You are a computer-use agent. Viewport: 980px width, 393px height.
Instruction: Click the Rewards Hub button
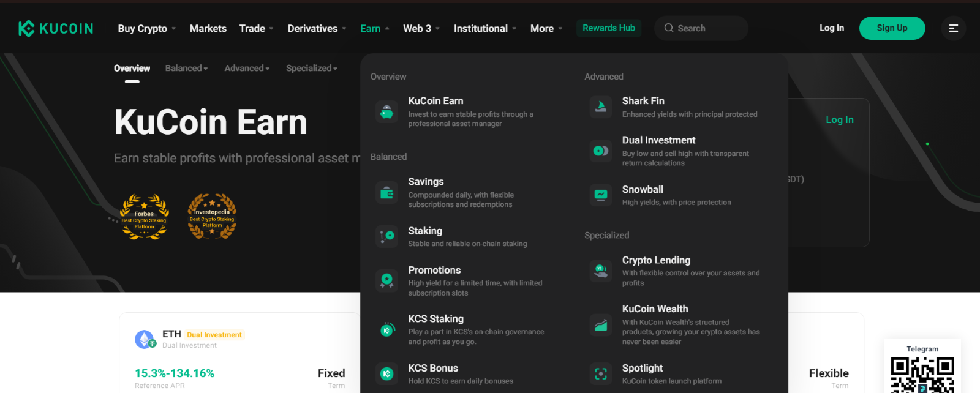(x=609, y=28)
